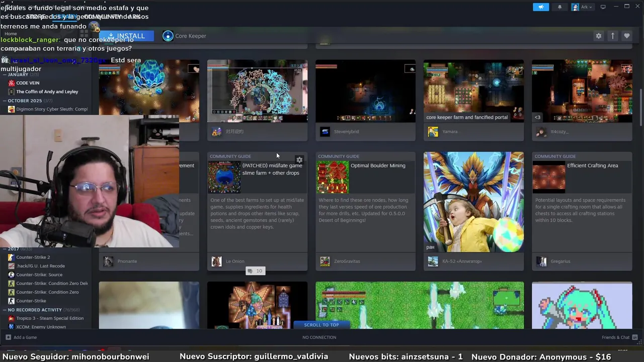Open It4cozy_'s '<3' screenshot
This screenshot has height=362, width=644.
582,91
